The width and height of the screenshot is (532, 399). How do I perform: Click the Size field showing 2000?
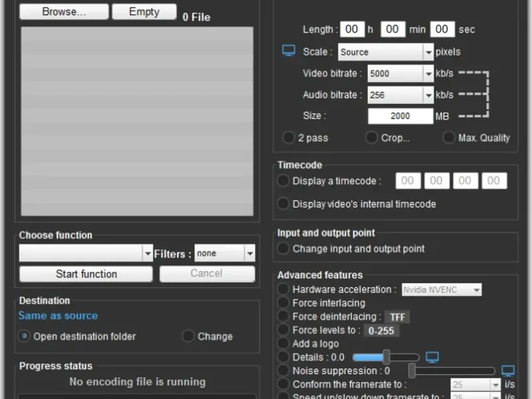point(400,116)
